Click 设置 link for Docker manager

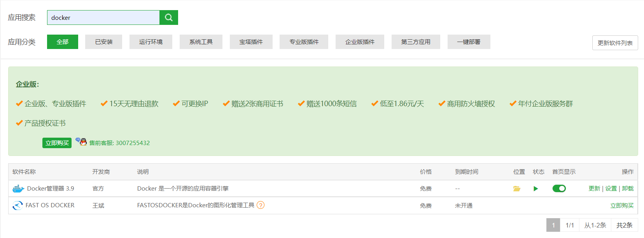tap(611, 189)
